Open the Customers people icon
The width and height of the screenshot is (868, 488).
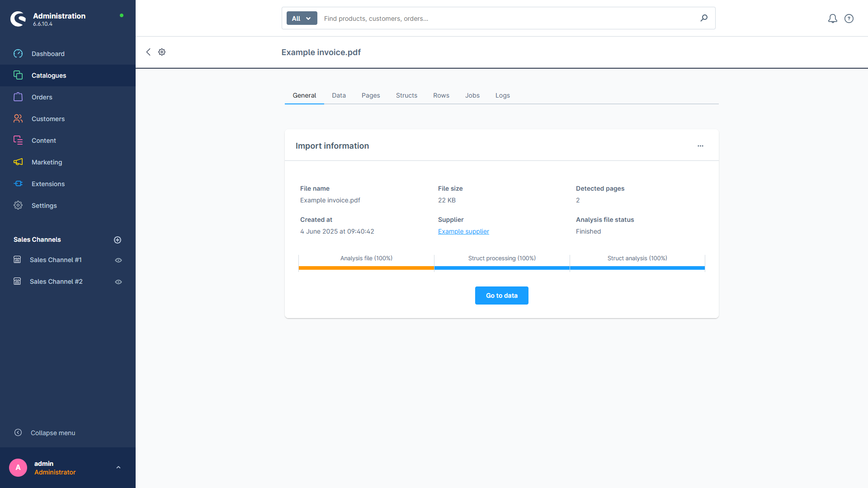click(x=18, y=119)
